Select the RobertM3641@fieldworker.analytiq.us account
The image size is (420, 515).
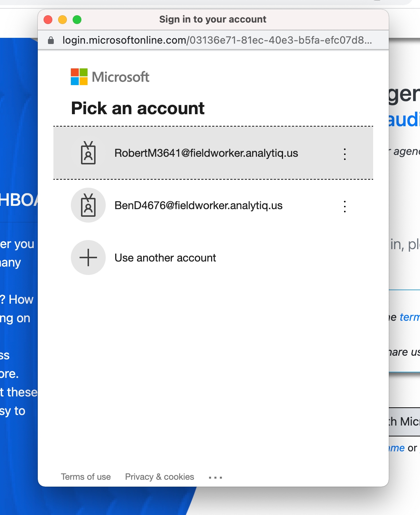(206, 153)
